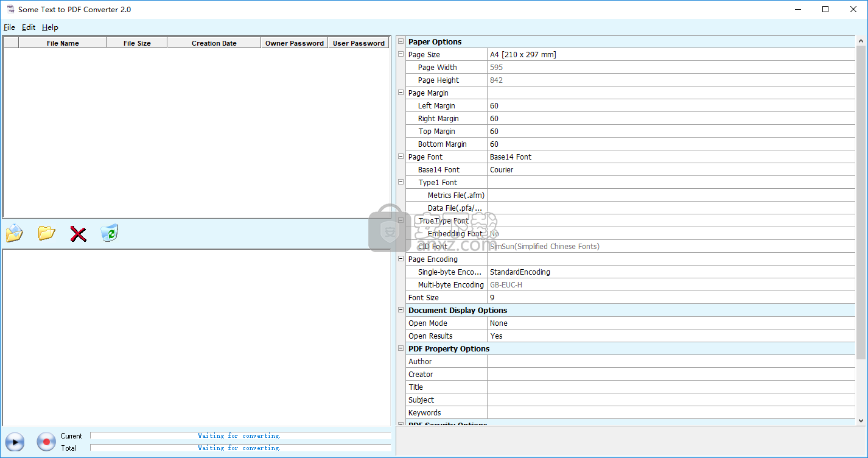Click the User Password column header
Viewport: 868px width, 458px height.
pos(359,43)
